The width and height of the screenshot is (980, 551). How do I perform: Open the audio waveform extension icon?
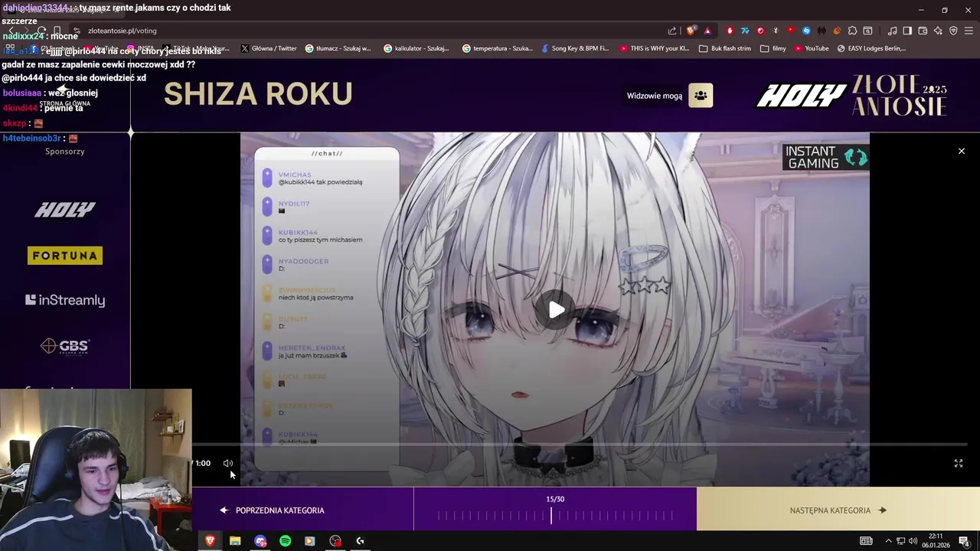click(822, 31)
